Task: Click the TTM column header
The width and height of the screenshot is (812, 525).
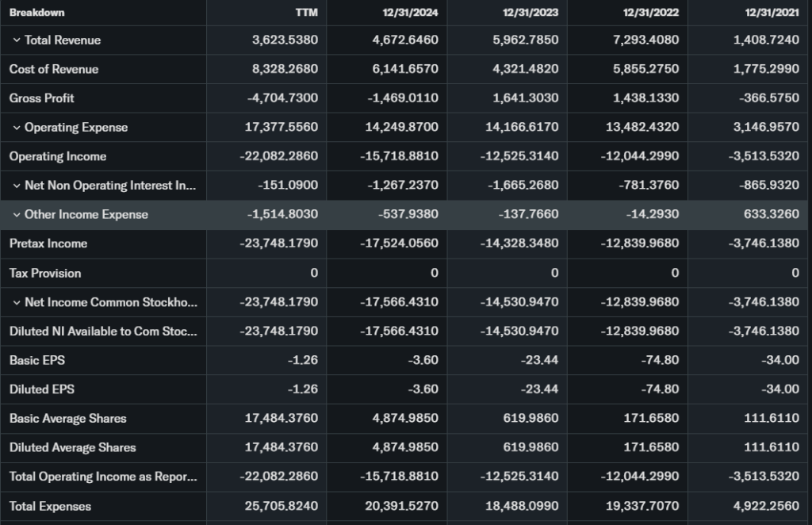Action: point(306,13)
